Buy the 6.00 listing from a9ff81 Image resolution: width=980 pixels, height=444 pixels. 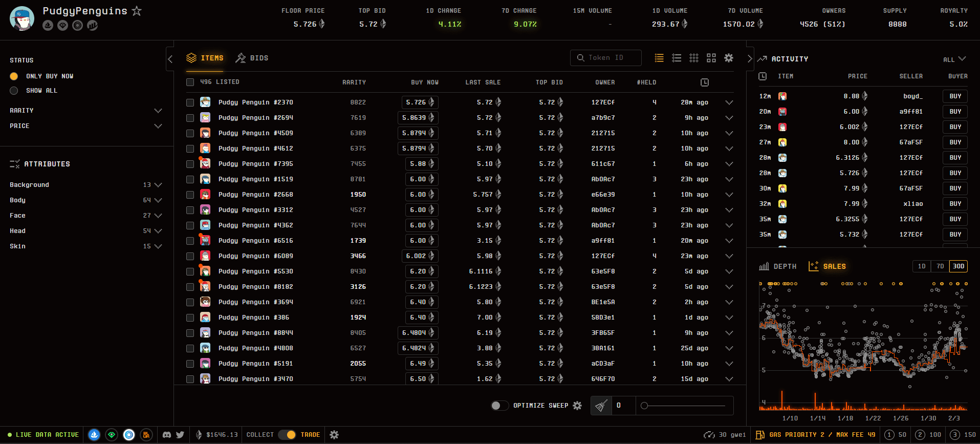(x=955, y=112)
